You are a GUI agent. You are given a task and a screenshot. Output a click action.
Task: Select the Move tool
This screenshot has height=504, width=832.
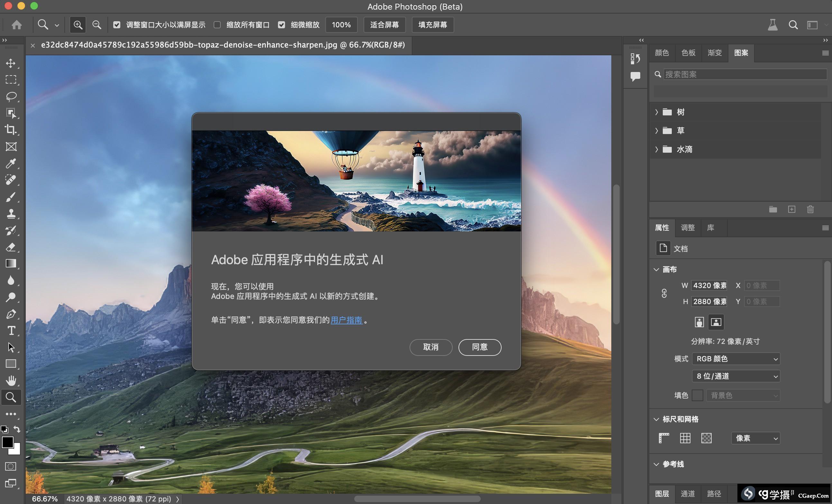click(x=11, y=63)
